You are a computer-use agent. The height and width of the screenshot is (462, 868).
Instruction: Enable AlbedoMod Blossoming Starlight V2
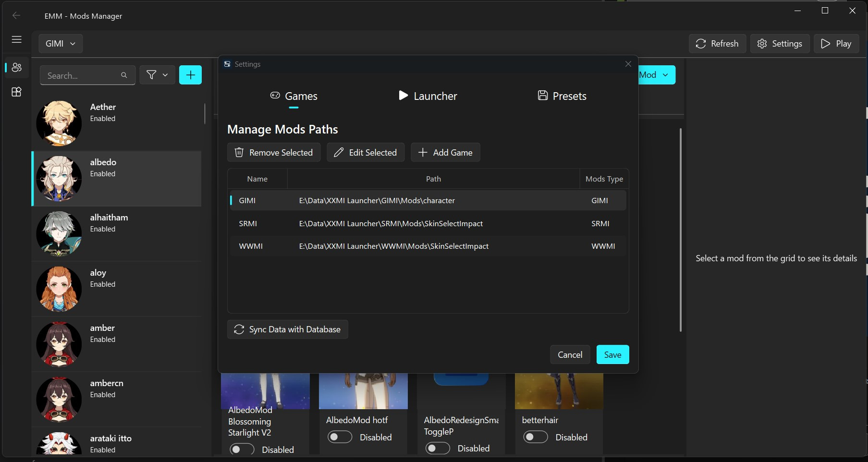(x=241, y=450)
